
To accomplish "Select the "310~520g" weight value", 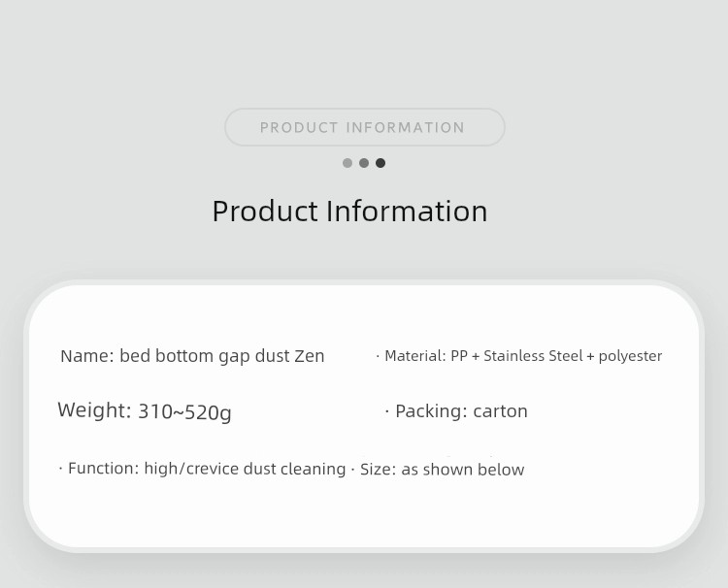I will click(184, 412).
